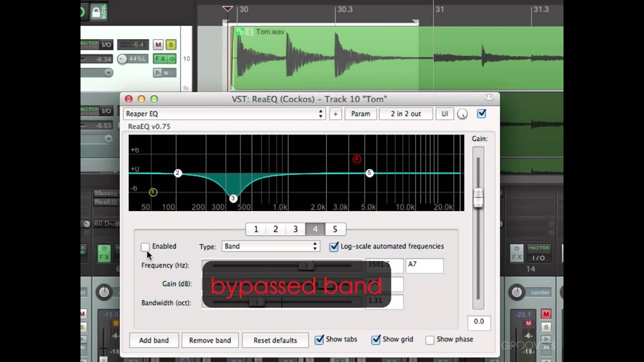The width and height of the screenshot is (644, 362).
Task: Click second track volume readout -5.53
Action: tap(104, 126)
